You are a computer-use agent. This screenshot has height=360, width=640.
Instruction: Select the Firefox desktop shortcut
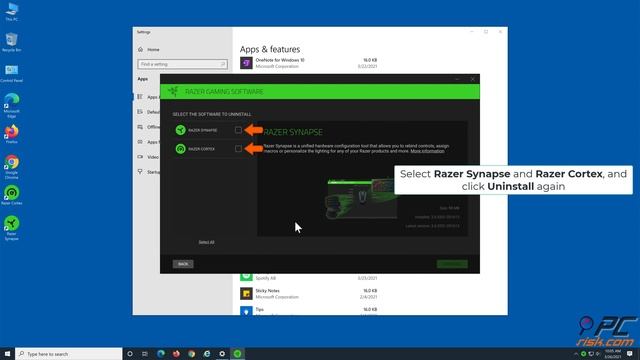11,134
